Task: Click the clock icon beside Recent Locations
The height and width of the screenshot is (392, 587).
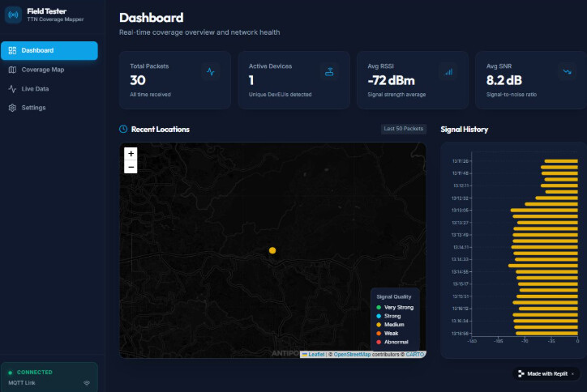Action: click(x=123, y=129)
